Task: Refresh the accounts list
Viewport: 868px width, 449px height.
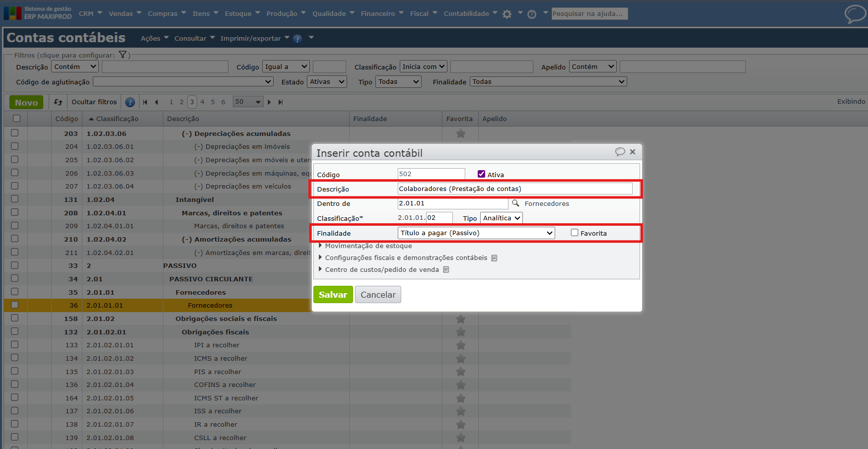Action: click(x=58, y=102)
